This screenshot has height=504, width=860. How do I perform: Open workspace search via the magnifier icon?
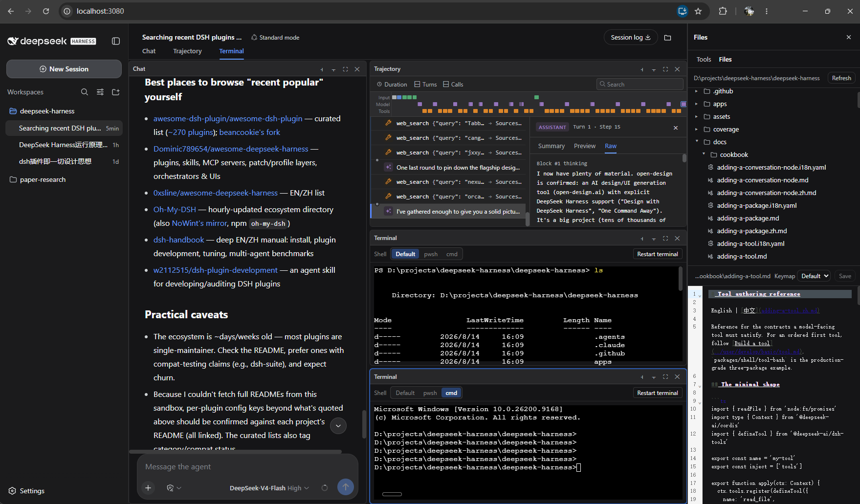tap(85, 92)
